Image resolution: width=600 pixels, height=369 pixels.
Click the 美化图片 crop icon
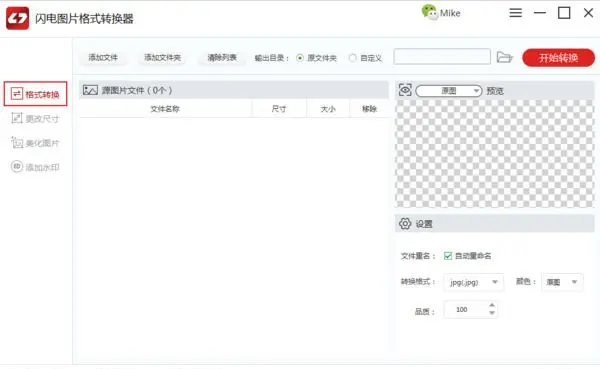click(16, 143)
